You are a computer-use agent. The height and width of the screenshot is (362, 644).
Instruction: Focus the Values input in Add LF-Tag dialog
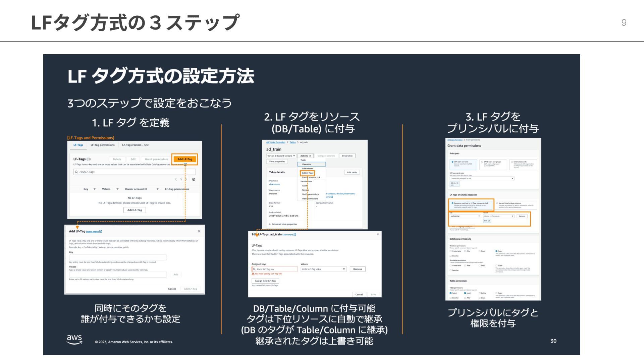tap(118, 275)
